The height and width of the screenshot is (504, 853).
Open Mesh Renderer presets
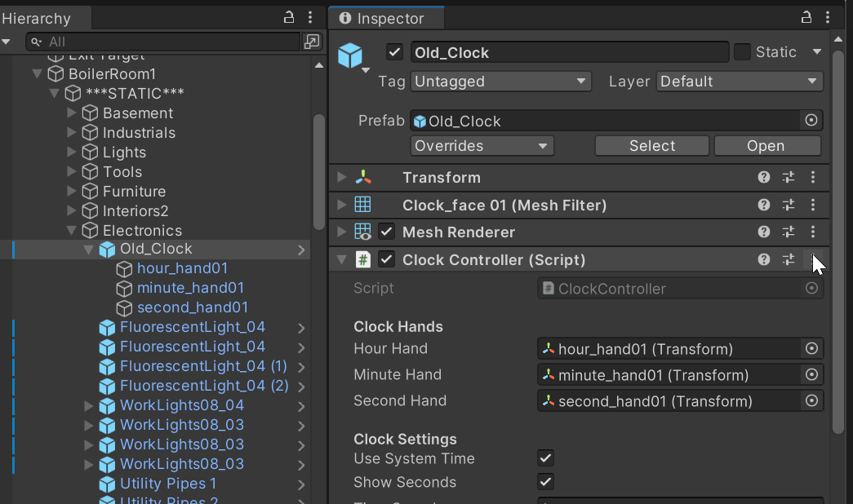(789, 232)
